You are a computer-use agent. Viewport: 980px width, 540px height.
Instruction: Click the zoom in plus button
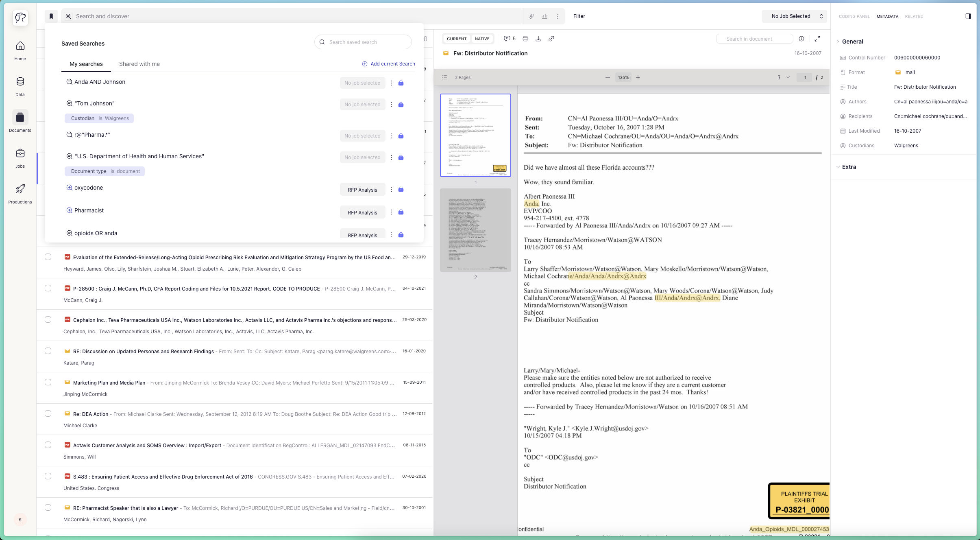[x=638, y=77]
